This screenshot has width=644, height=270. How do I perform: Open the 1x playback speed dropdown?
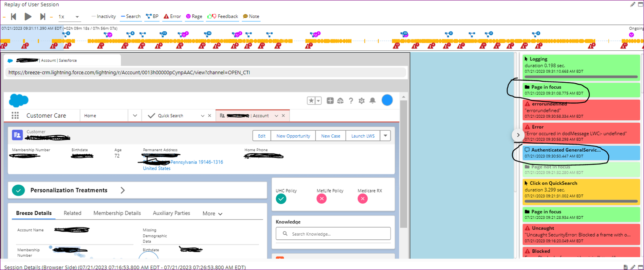(69, 17)
